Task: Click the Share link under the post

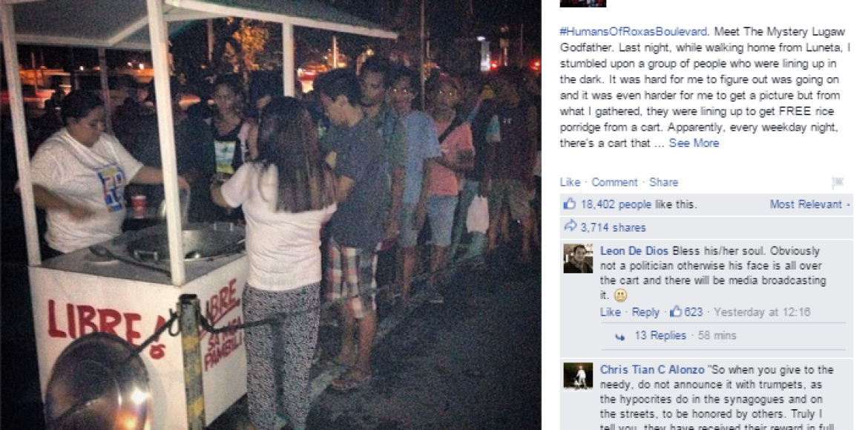Action: 663,182
